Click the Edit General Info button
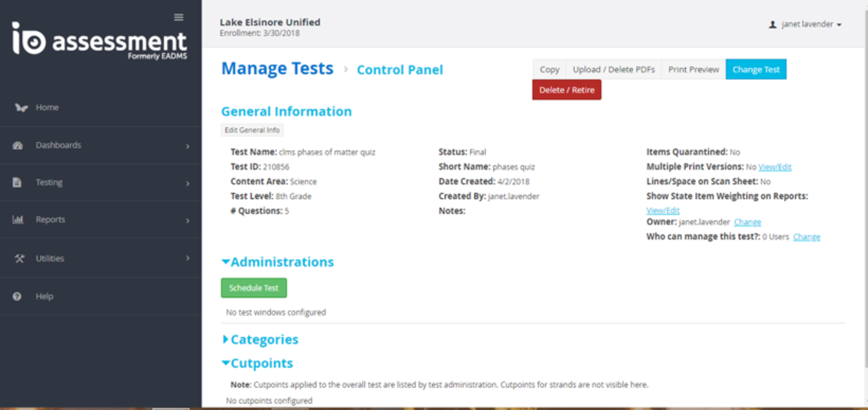Screen dimensions: 868x410 252,130
